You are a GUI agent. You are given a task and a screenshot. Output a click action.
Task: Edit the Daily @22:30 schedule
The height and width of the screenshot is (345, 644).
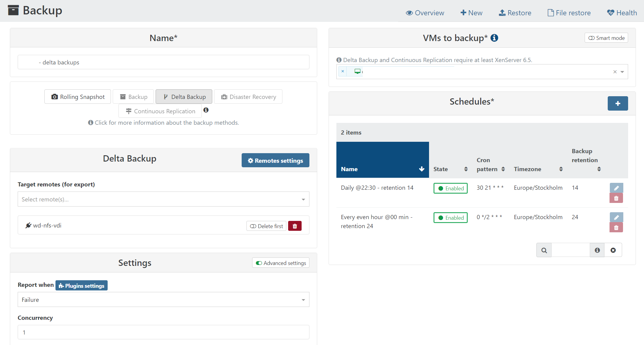pyautogui.click(x=616, y=188)
